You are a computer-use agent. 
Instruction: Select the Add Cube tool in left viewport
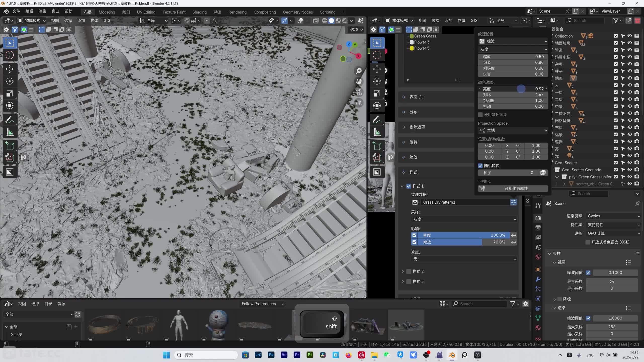click(x=10, y=146)
